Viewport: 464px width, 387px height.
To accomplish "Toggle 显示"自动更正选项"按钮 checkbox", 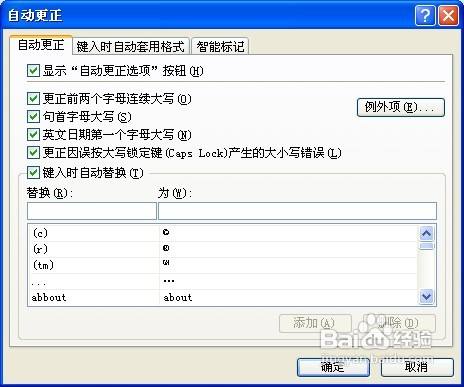I will [33, 71].
